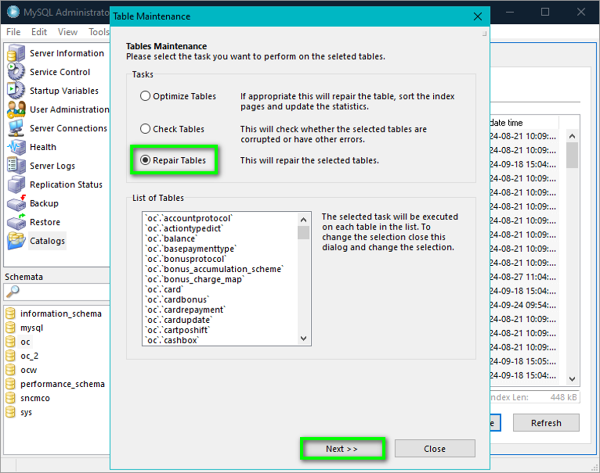Select the Repair Tables radio button

[146, 160]
